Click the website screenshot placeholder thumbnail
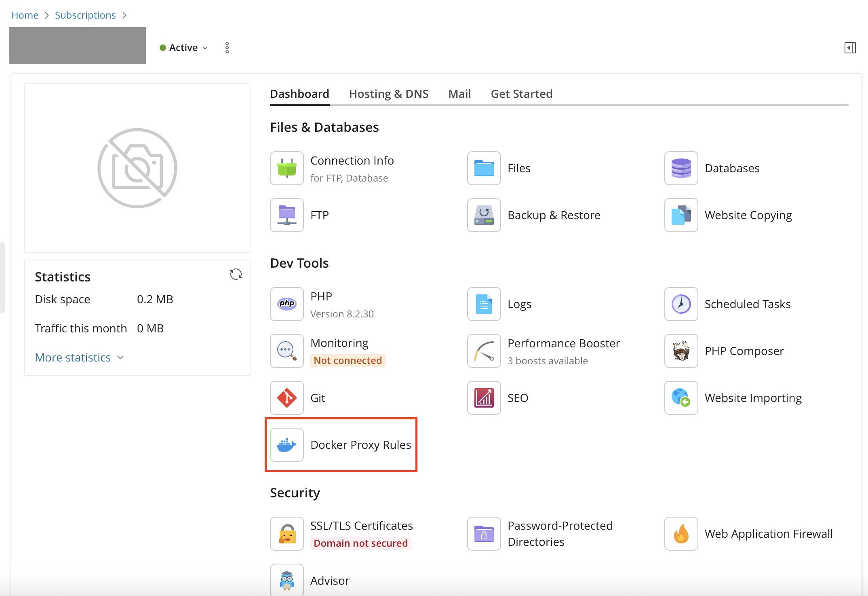Viewport: 868px width, 596px height. pyautogui.click(x=137, y=168)
